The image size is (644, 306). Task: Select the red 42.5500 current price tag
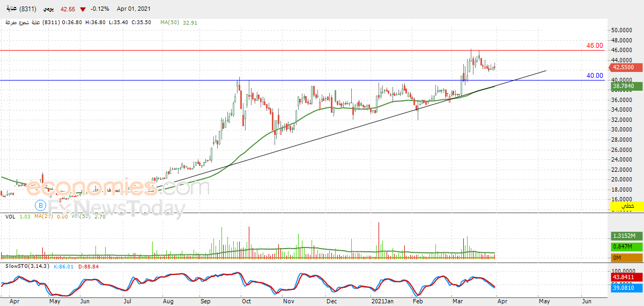point(627,67)
